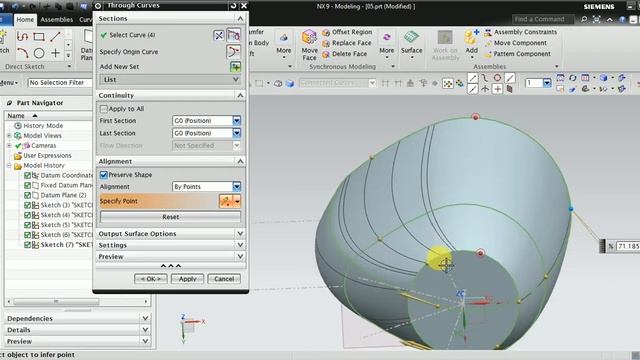Toggle the Fixed Datum Plane checkbox
The width and height of the screenshot is (640, 360).
27,185
